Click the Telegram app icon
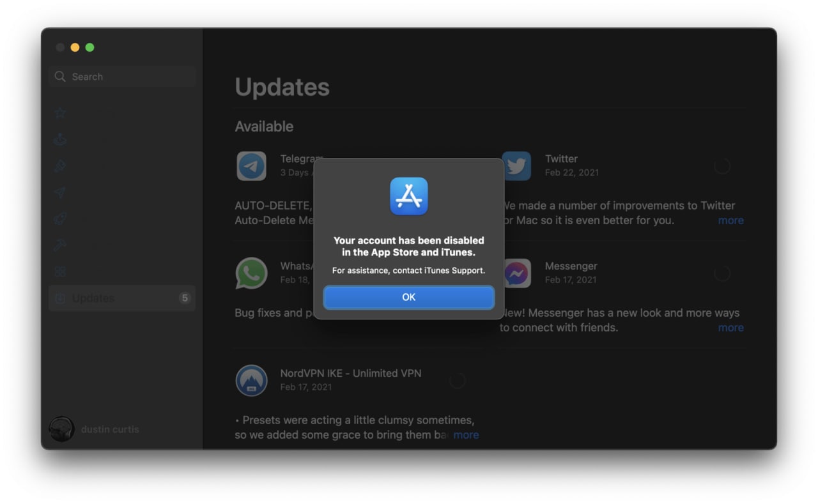The width and height of the screenshot is (818, 504). pos(252,166)
